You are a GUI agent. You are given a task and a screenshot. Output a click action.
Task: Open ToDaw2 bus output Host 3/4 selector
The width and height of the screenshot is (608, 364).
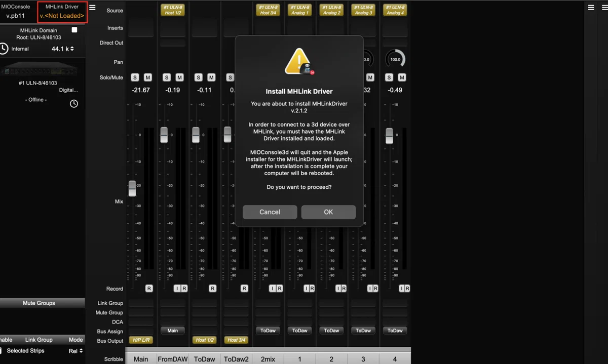click(236, 340)
